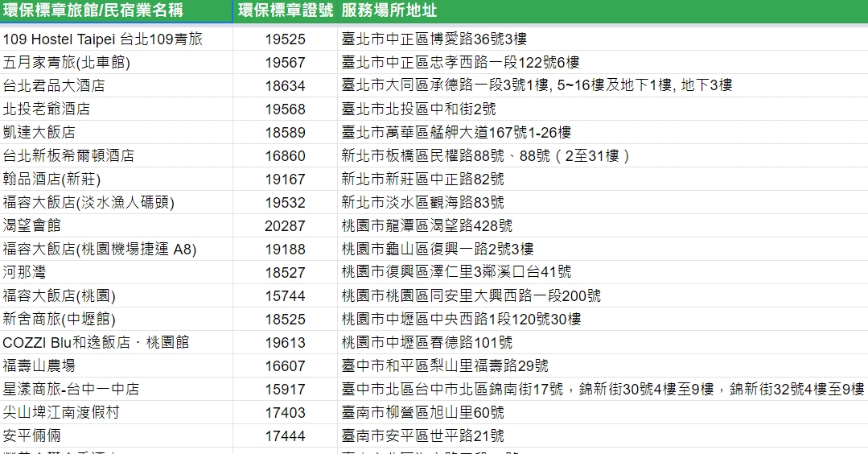Click the 星漾商旅-台中一中店 cell
Viewport: 868px width, 454px height.
coord(117,389)
